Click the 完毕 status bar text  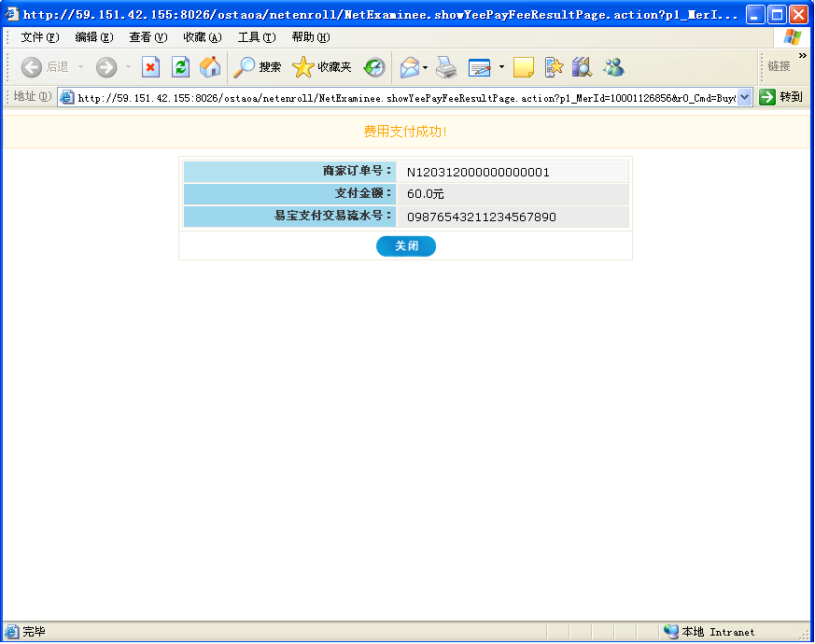[x=34, y=632]
